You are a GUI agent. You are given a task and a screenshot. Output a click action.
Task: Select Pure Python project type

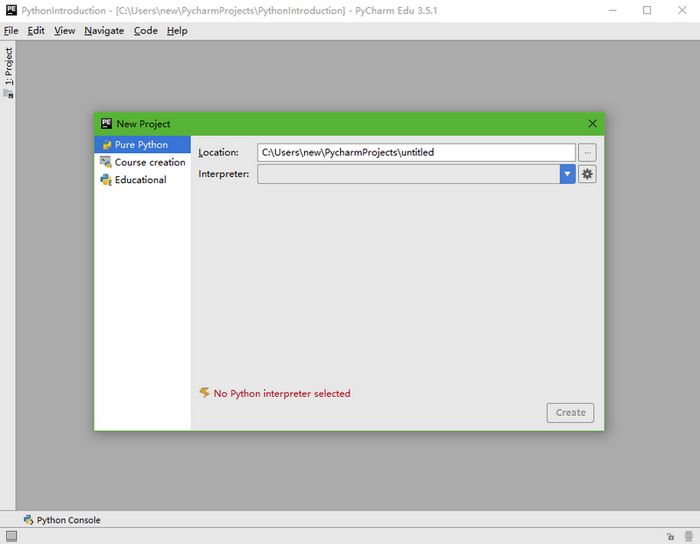click(x=142, y=145)
